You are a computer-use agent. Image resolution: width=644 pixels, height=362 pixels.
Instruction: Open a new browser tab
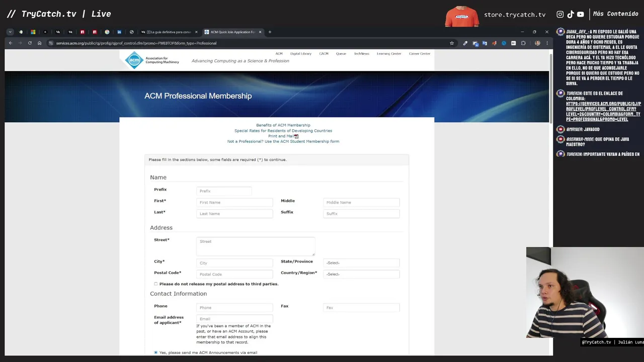(270, 32)
